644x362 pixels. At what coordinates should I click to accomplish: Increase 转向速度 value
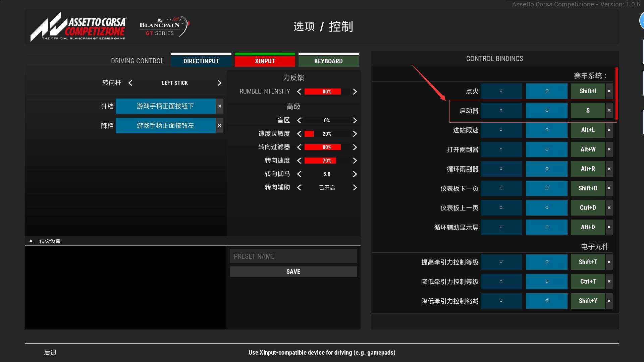(355, 161)
